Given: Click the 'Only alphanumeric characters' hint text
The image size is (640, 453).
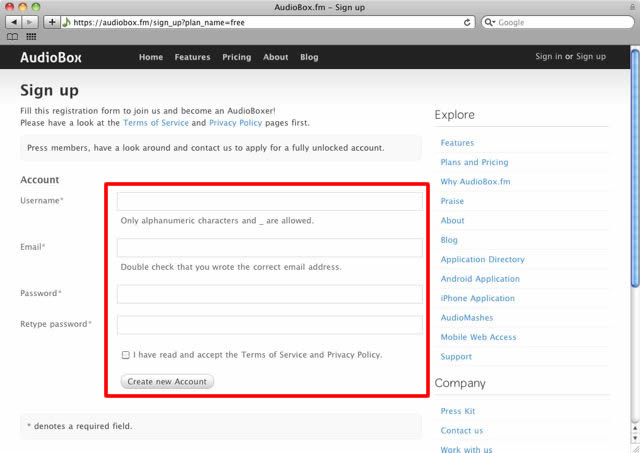Looking at the screenshot, I should point(217,221).
